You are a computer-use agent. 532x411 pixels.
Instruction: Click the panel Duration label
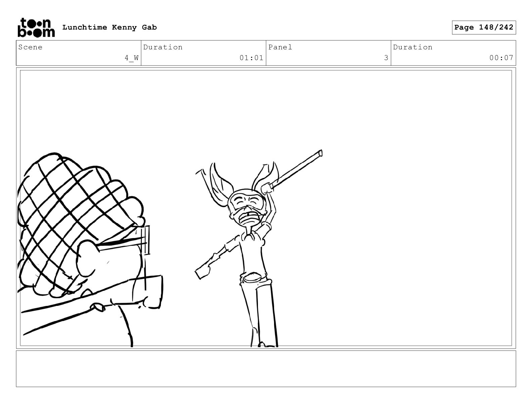click(x=413, y=47)
